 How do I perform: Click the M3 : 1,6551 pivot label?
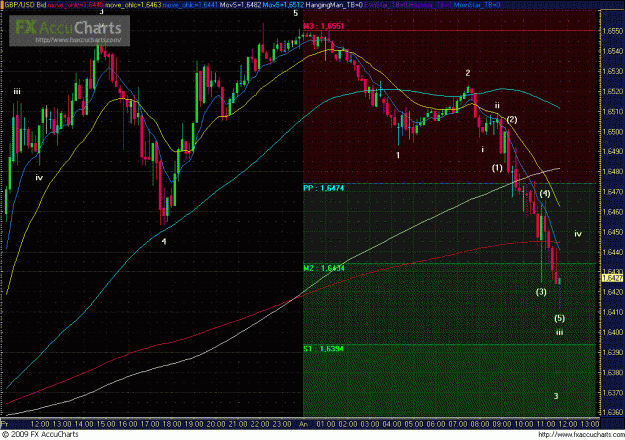coord(324,26)
